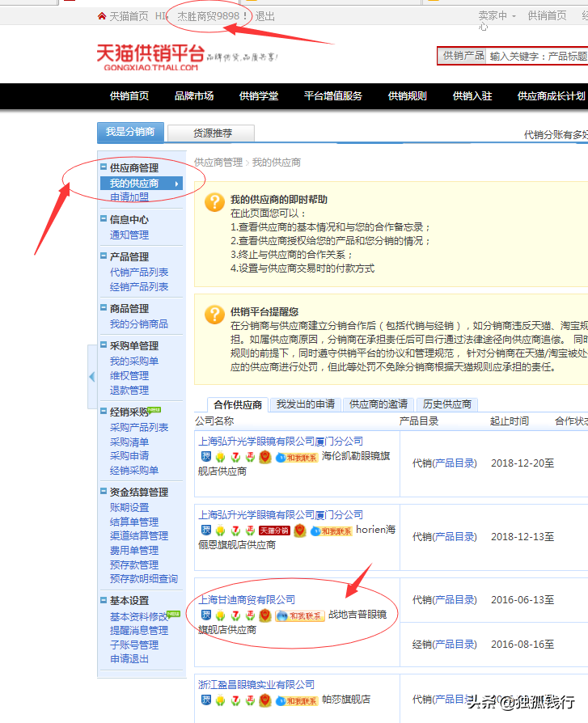Open the 卖家中心 dropdown in top bar
Screen dimensions: 588x723
pyautogui.click(x=497, y=20)
